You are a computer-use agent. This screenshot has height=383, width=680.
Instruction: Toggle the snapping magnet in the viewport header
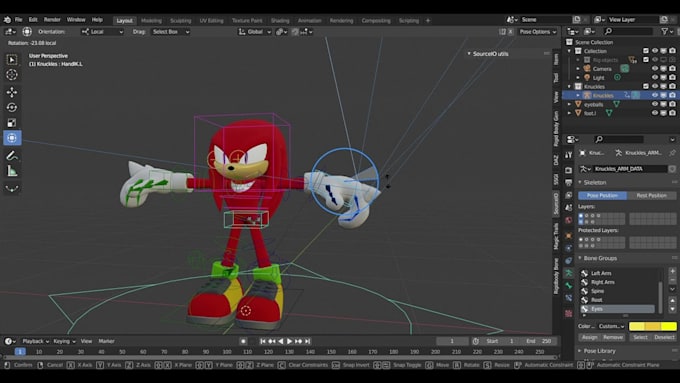(295, 32)
